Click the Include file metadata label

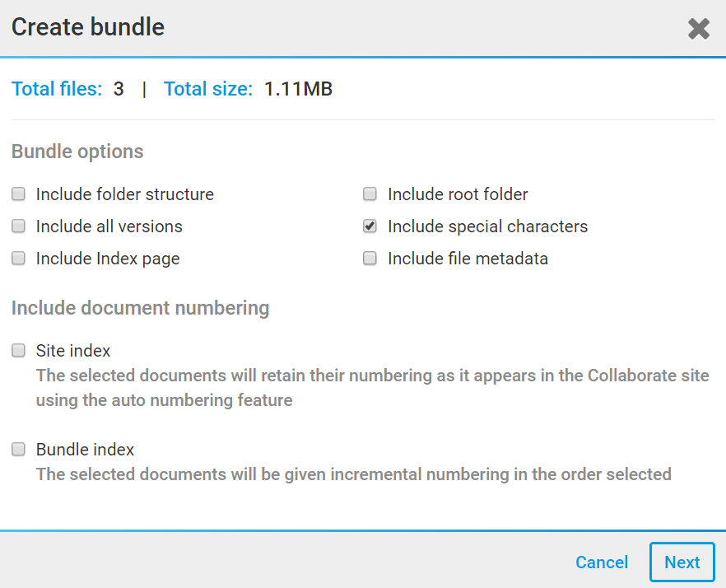[468, 259]
